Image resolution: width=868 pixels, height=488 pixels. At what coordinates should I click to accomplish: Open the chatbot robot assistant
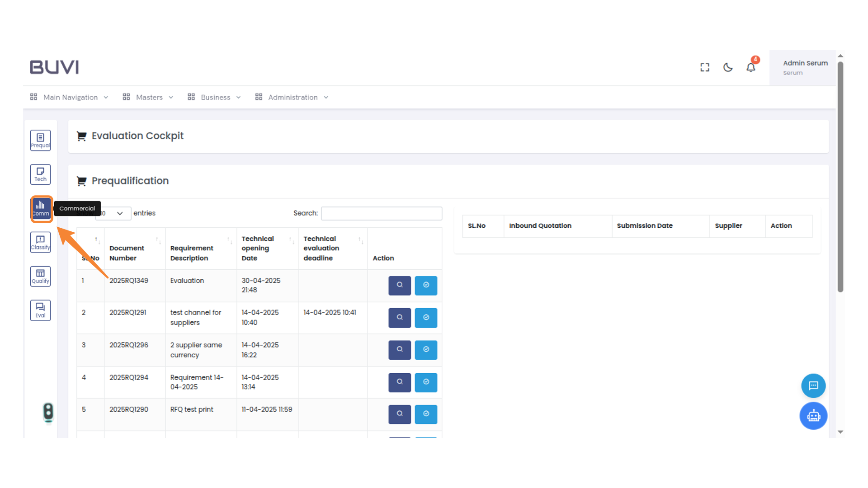tap(813, 416)
